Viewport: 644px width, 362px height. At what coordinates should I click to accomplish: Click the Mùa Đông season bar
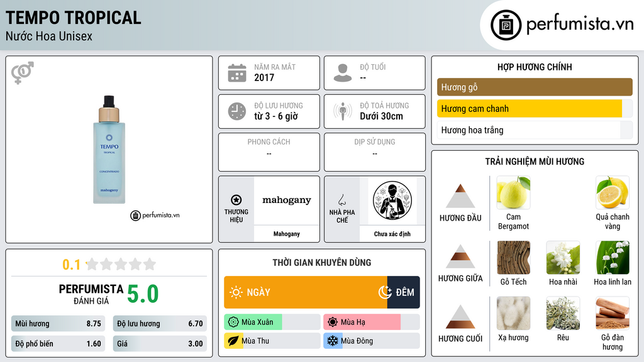371,341
